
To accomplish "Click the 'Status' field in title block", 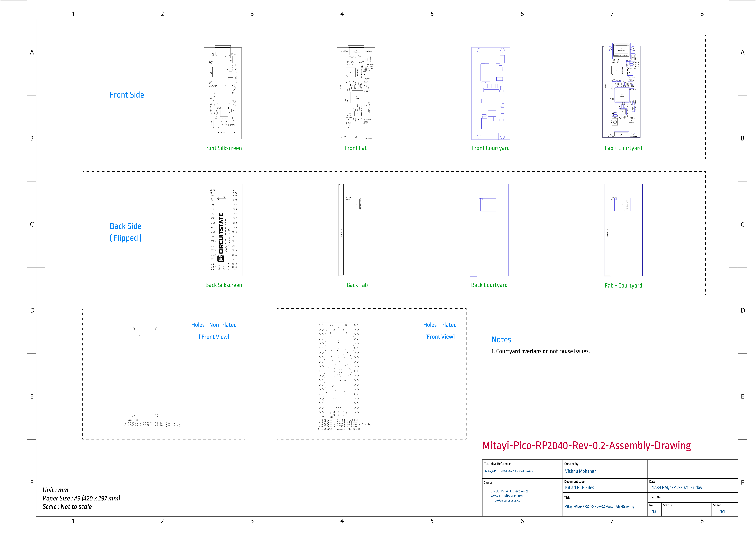I will (686, 509).
